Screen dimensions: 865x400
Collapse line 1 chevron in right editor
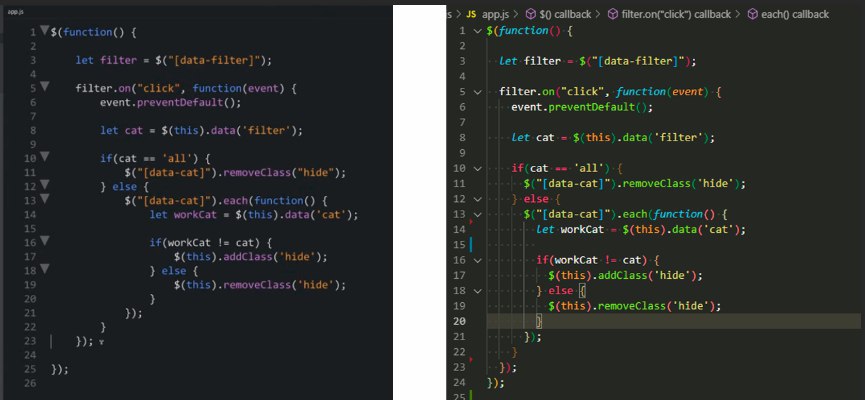coord(477,31)
